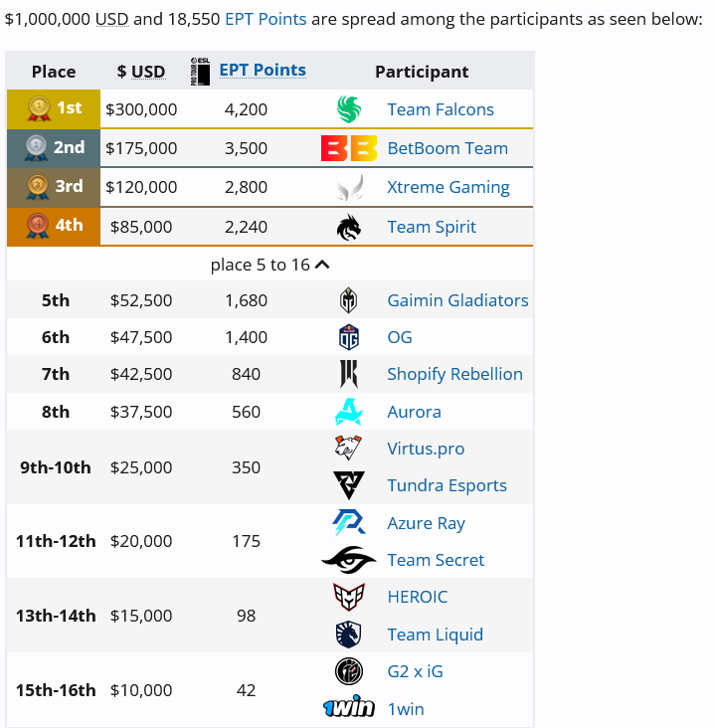Click the BetBoom Team logo icon
This screenshot has width=716, height=728.
pos(349,148)
